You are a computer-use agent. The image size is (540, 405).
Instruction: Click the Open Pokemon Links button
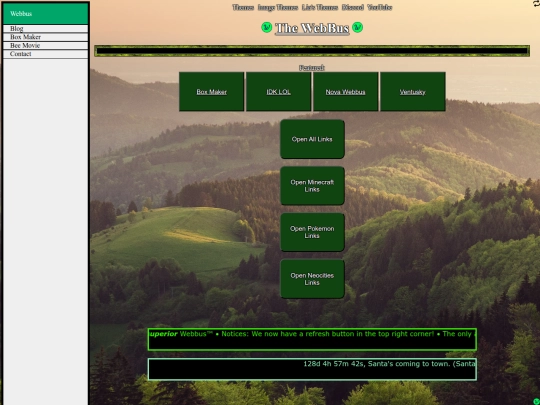click(312, 232)
